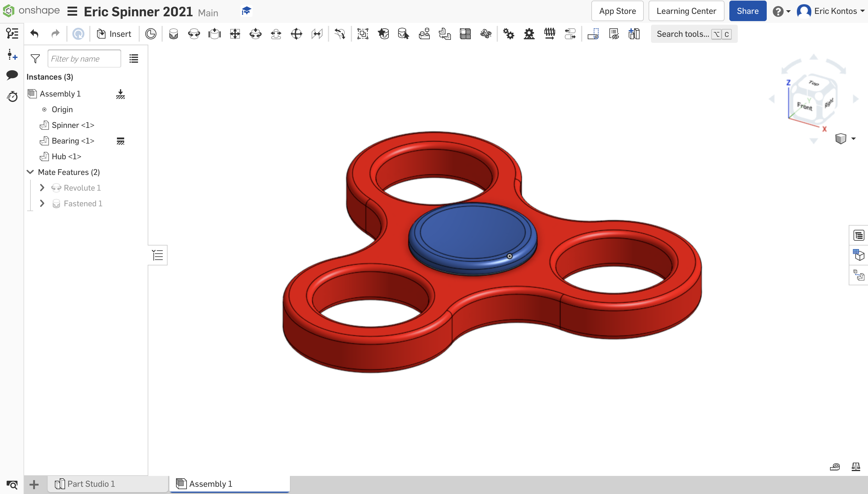Click inside the Filter by name field
868x494 pixels.
click(x=84, y=59)
